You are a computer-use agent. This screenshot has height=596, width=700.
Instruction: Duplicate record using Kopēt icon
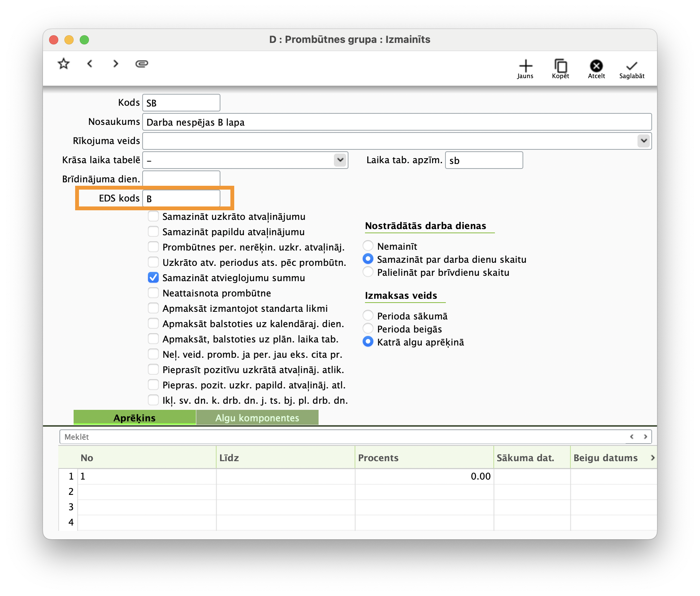560,69
